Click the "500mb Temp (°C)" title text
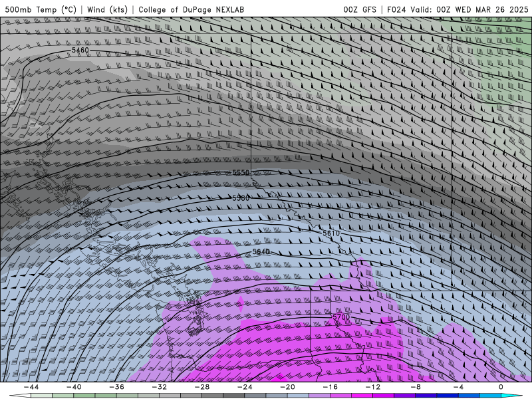 41,9
